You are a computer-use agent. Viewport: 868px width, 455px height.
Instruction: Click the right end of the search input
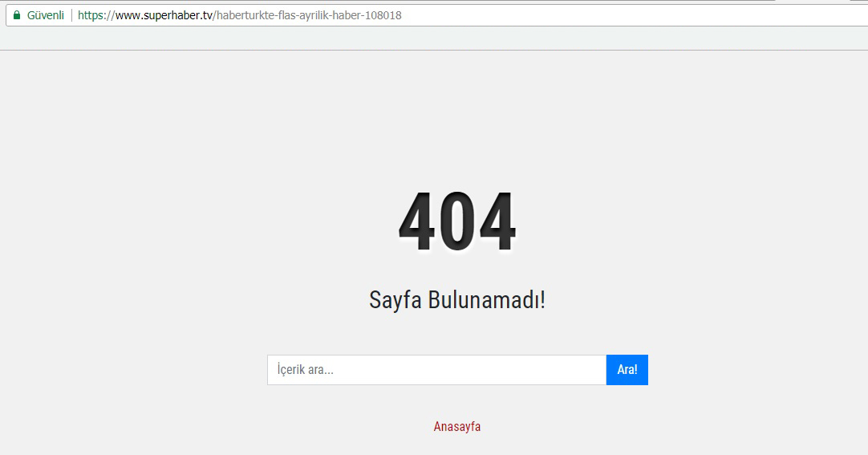(x=590, y=370)
